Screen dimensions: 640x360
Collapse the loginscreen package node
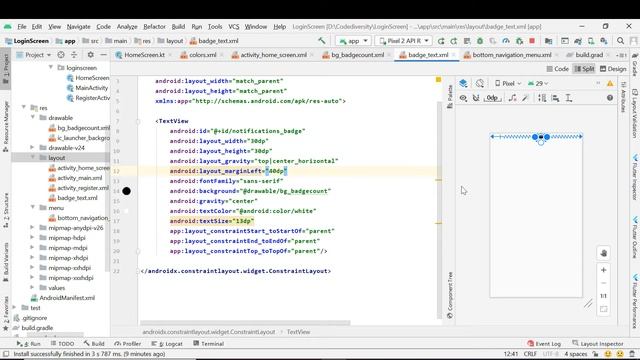pos(51,67)
